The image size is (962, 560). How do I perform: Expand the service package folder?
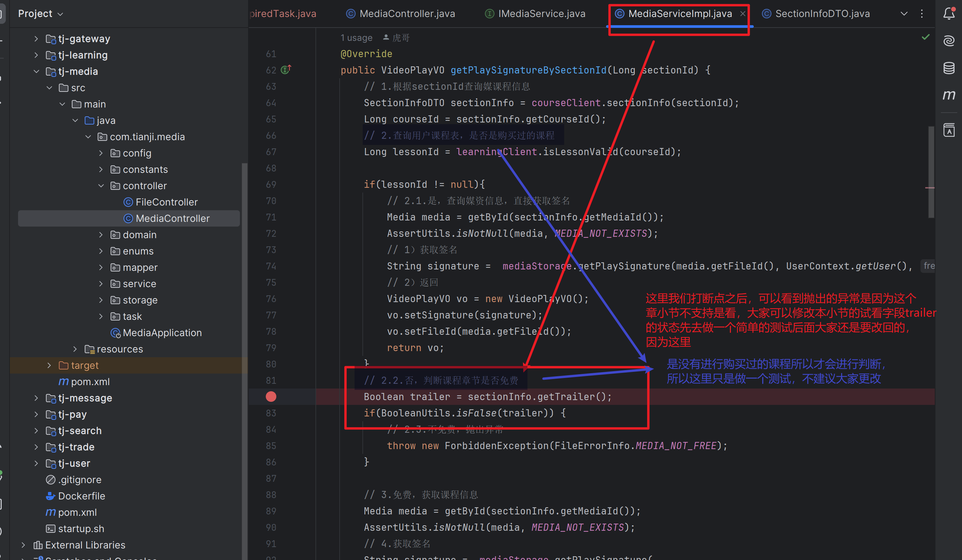(101, 284)
